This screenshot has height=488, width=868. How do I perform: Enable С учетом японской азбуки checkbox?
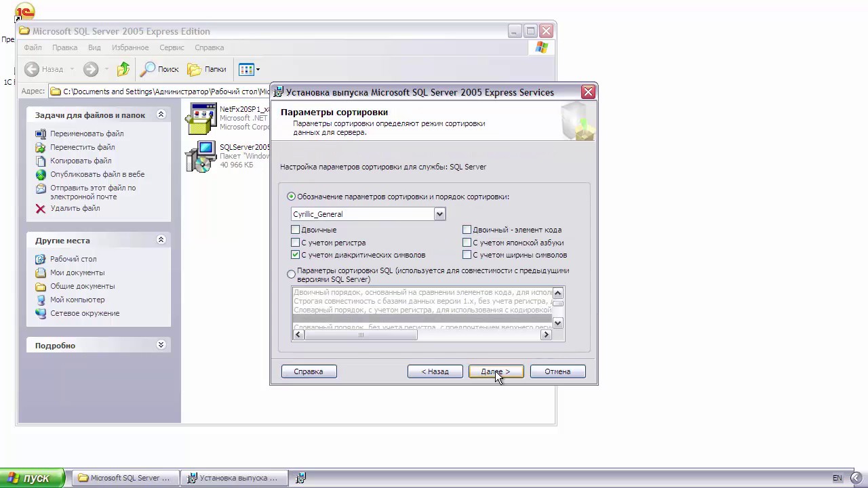[x=467, y=243]
